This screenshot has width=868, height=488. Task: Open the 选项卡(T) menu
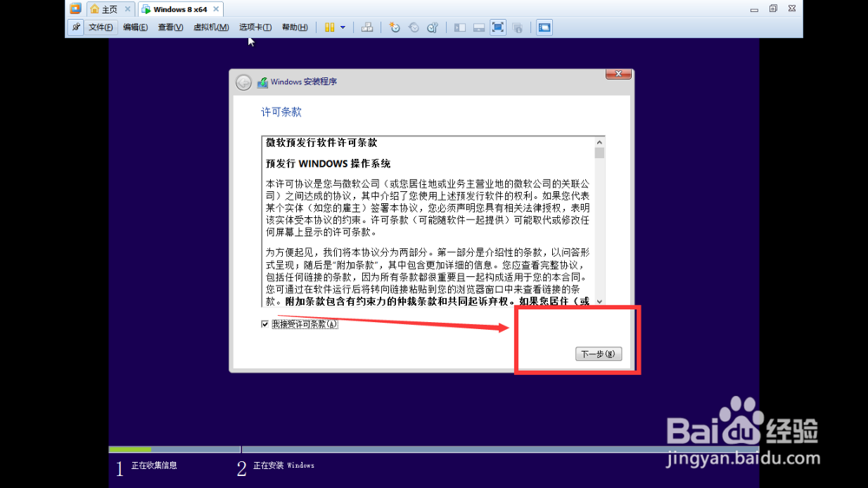tap(255, 27)
